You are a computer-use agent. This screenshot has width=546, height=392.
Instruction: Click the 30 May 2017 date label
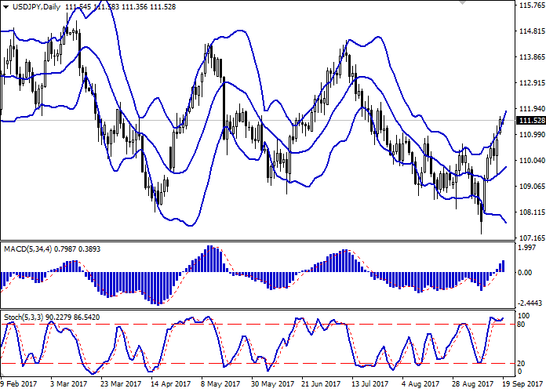click(x=272, y=384)
